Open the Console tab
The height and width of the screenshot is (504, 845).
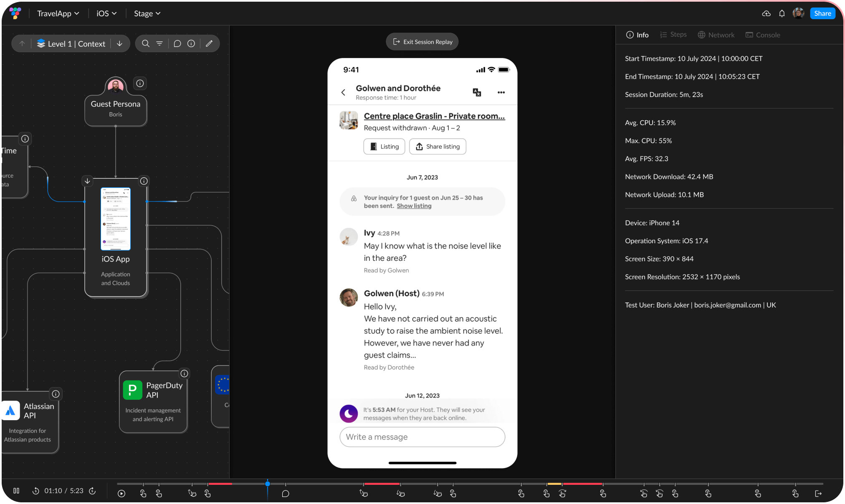[763, 35]
